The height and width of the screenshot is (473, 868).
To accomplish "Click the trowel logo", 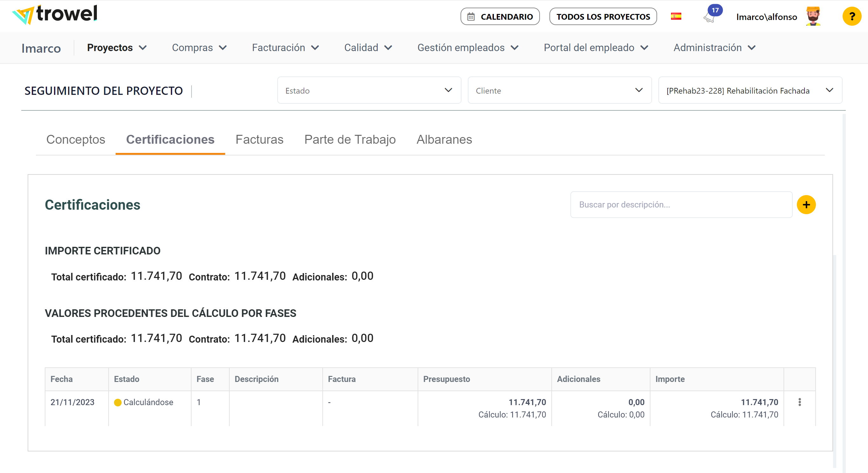I will [55, 15].
